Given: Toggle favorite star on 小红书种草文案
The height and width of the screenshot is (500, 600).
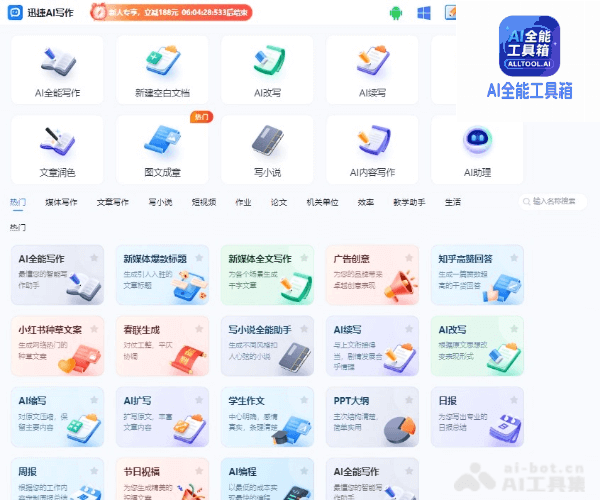Looking at the screenshot, I should (94, 329).
